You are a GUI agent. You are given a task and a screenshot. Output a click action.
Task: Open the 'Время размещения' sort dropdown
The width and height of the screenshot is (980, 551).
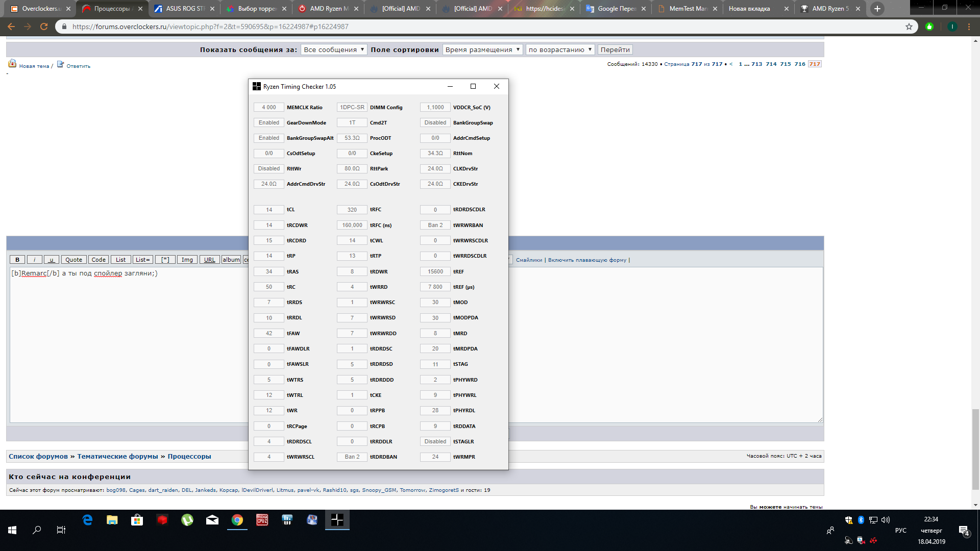point(482,49)
